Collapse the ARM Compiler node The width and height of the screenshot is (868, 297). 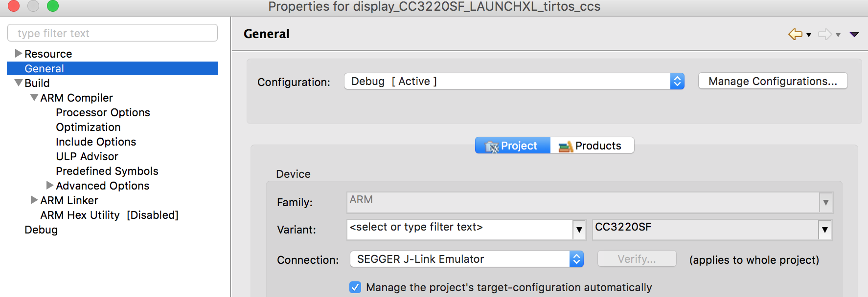pyautogui.click(x=34, y=97)
